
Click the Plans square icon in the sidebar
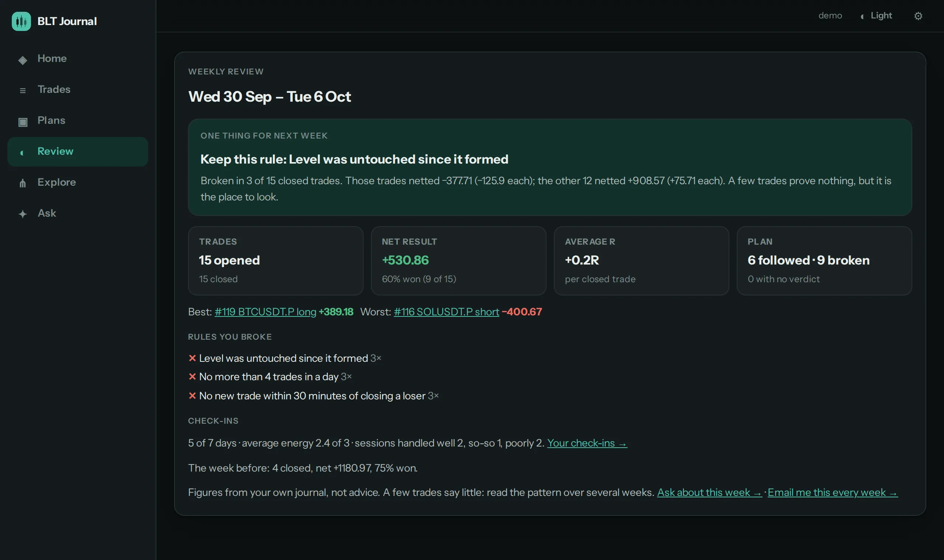(x=22, y=122)
